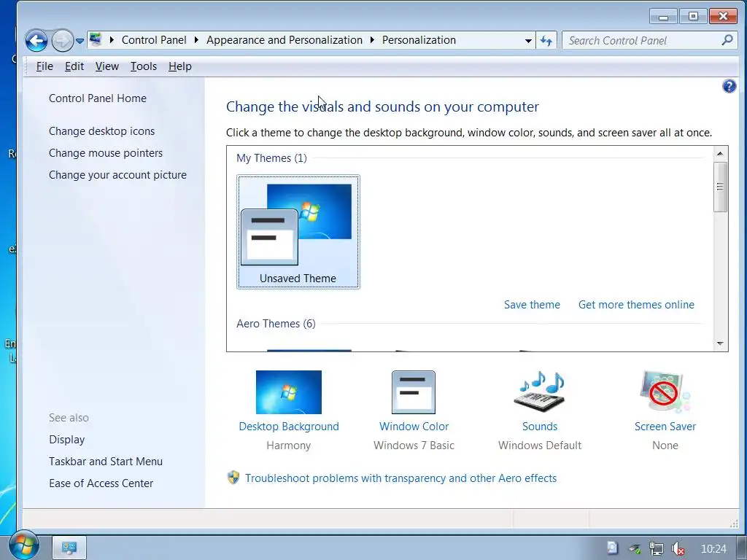Click the themes list scroll up arrow
This screenshot has width=747, height=560.
point(720,153)
